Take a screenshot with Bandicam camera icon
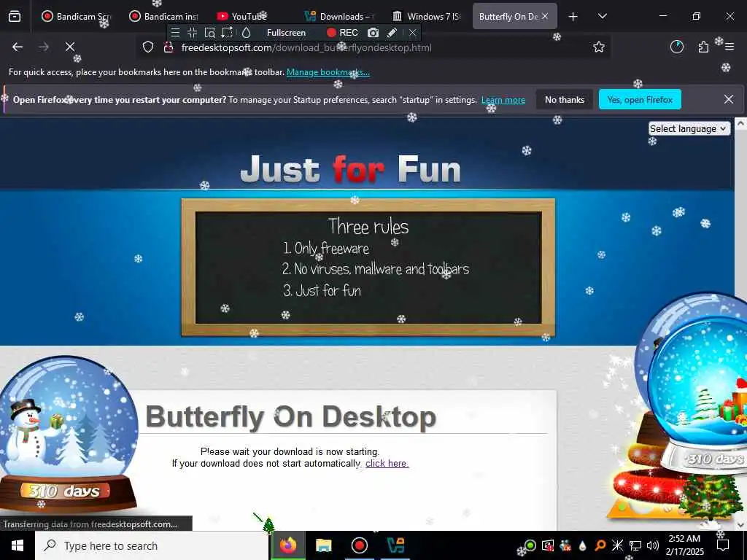 pos(373,32)
